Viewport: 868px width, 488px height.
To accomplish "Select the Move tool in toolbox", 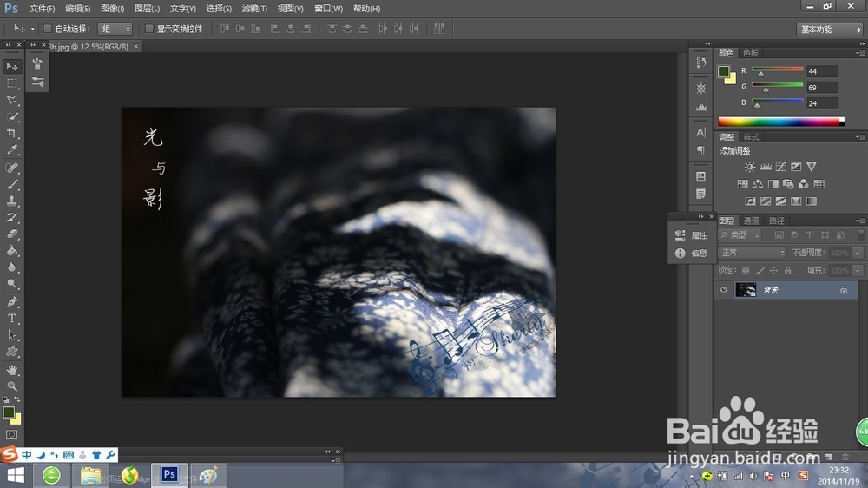I will (11, 67).
